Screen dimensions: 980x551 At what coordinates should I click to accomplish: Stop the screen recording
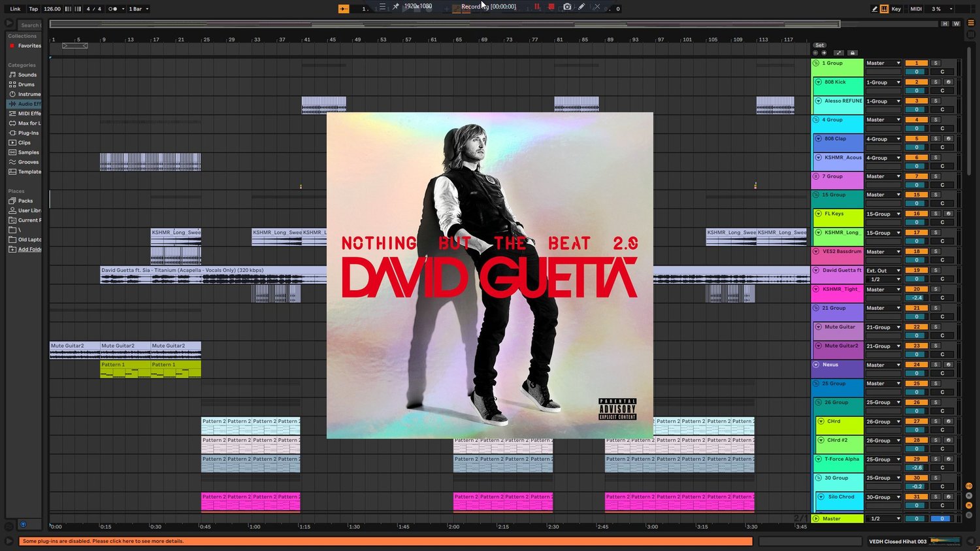coord(551,7)
